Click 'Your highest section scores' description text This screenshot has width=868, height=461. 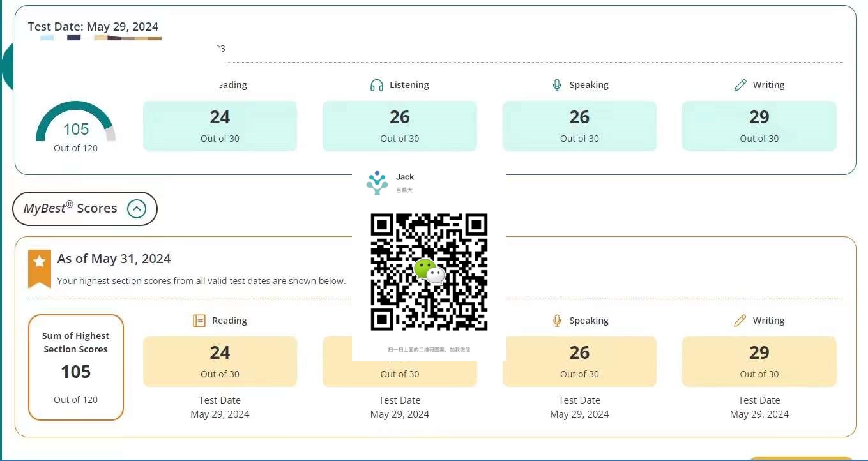(202, 281)
